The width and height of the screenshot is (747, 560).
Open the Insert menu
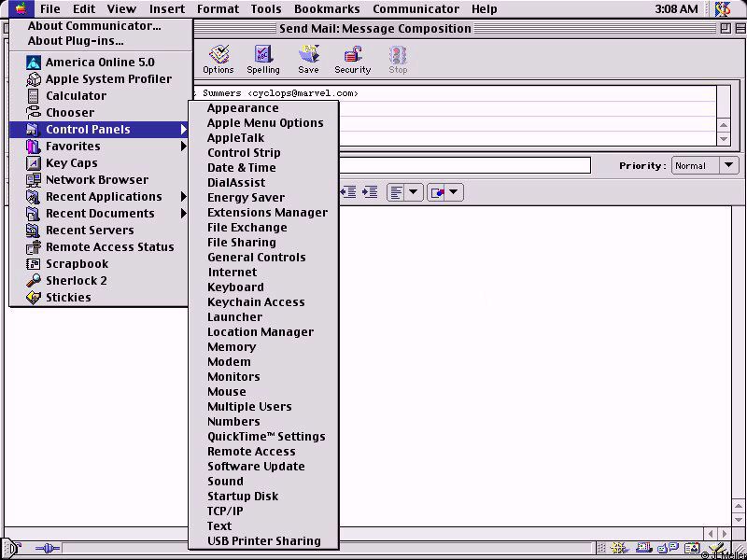point(167,9)
